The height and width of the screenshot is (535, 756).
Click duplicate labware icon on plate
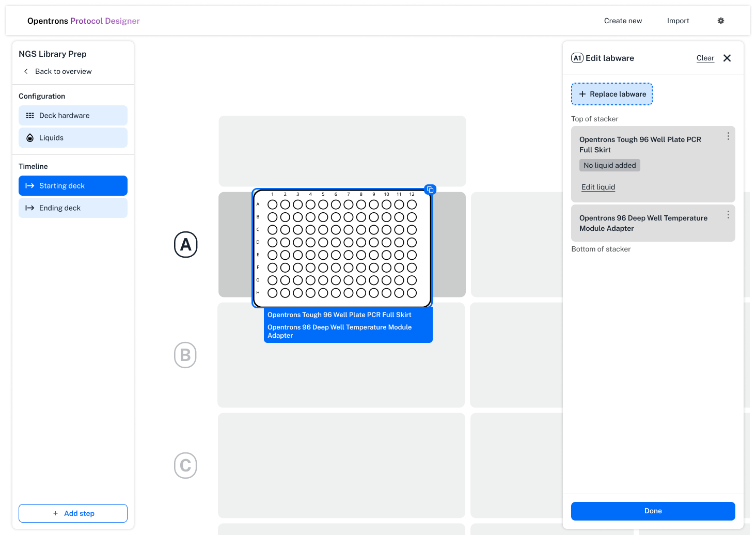pos(430,190)
